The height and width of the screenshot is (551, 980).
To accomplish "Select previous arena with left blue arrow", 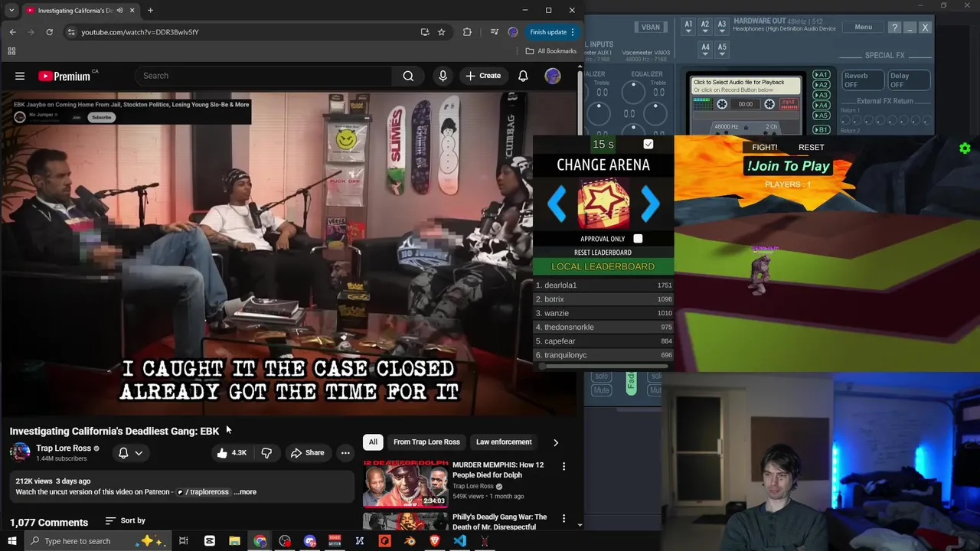I will pos(557,204).
